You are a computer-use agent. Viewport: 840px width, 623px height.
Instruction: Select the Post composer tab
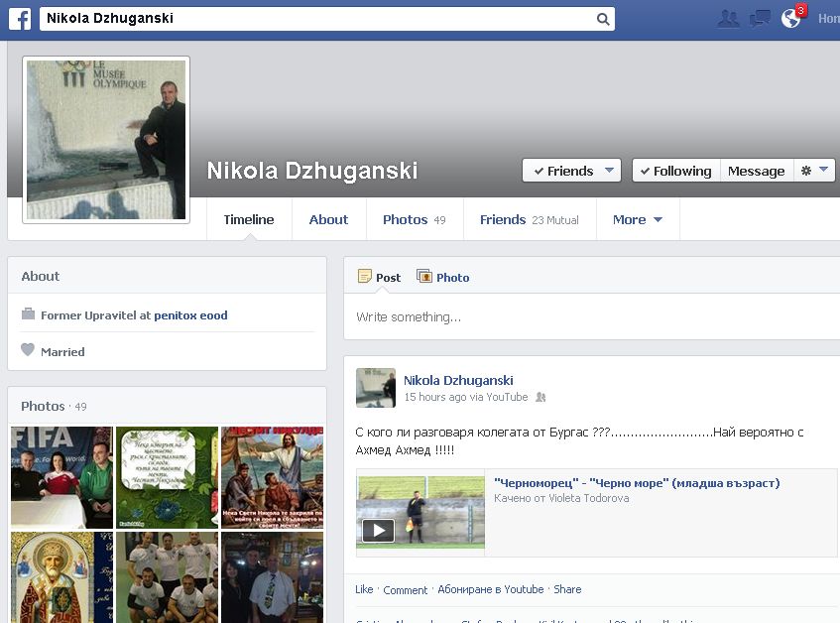coord(379,277)
